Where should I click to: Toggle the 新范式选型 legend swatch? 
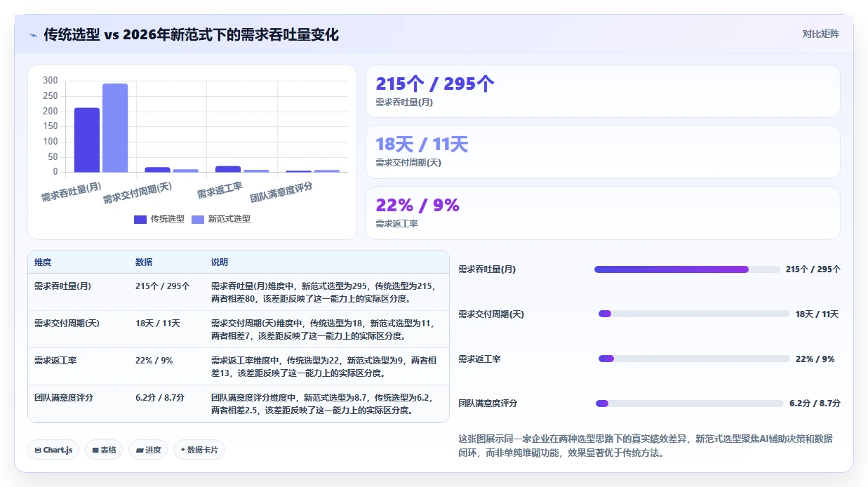(x=198, y=219)
